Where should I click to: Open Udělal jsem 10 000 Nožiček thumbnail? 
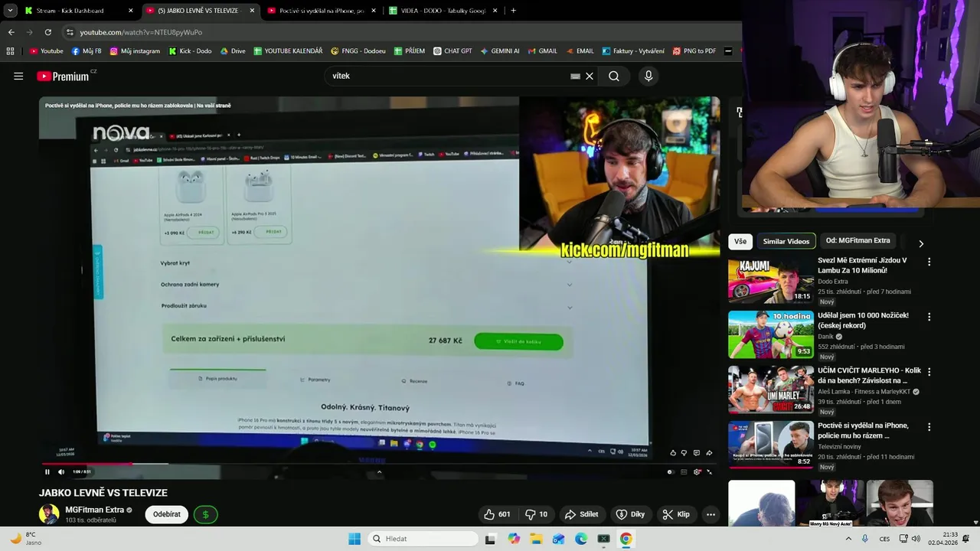coord(771,335)
